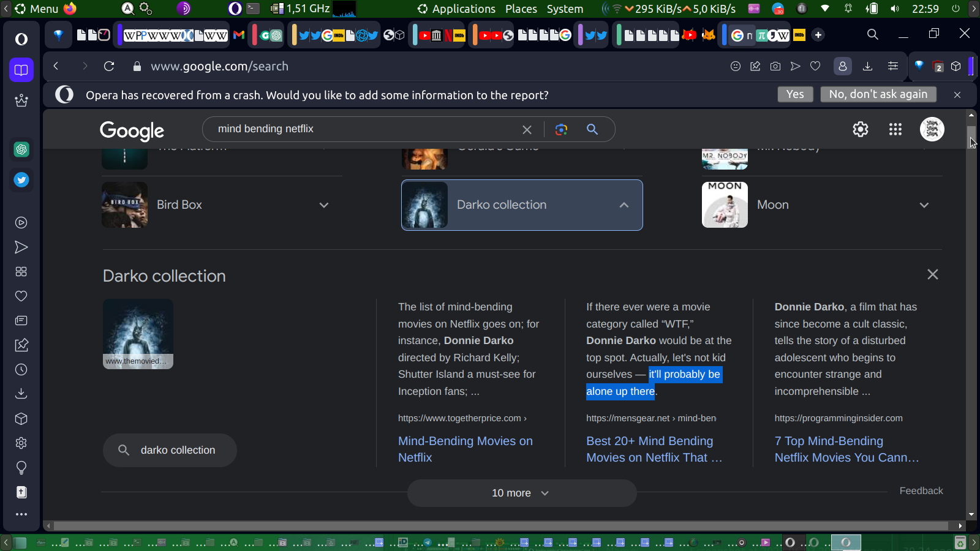Open the System menu
The width and height of the screenshot is (980, 551).
(x=565, y=9)
